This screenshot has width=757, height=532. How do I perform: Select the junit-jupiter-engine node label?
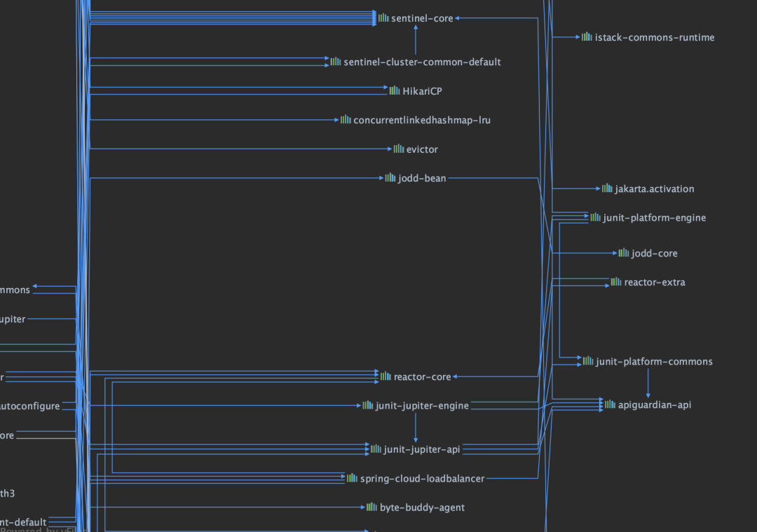(x=422, y=406)
